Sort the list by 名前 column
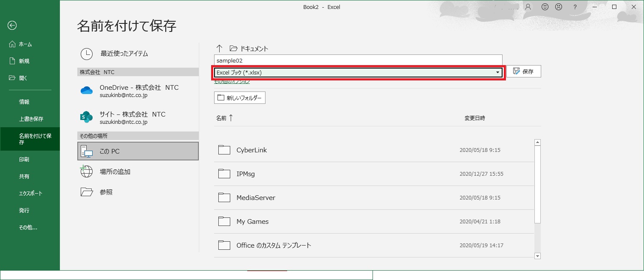The image size is (644, 280). (x=224, y=118)
